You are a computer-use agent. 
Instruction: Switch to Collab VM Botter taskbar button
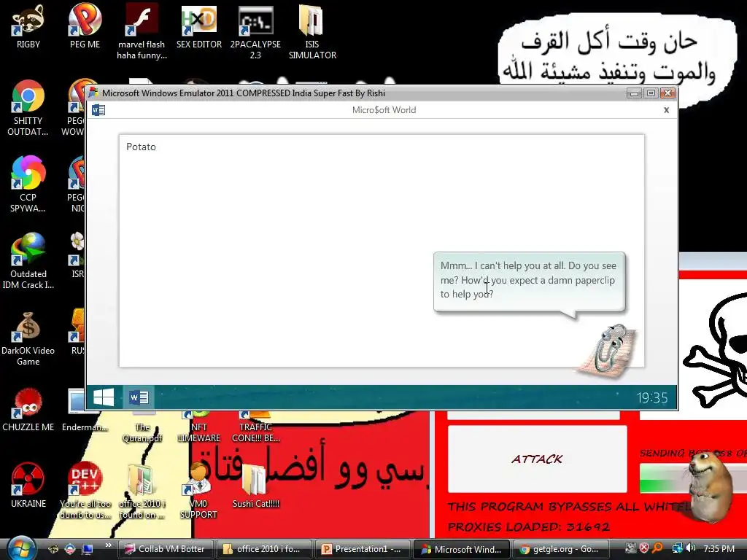(165, 549)
